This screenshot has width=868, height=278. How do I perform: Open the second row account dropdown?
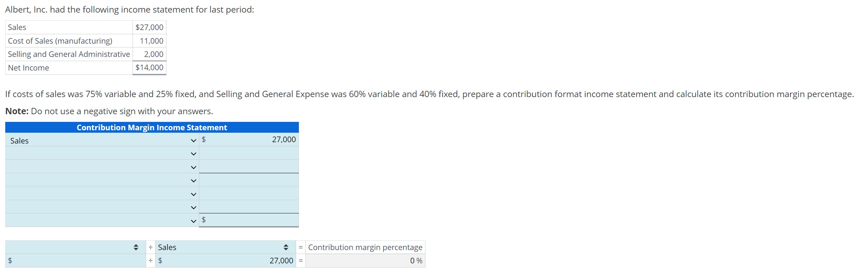coord(193,153)
